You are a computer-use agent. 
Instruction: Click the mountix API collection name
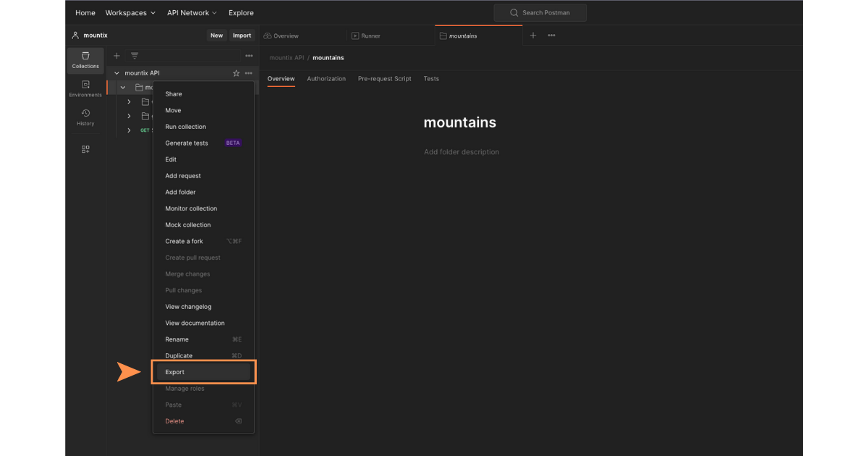coord(142,73)
